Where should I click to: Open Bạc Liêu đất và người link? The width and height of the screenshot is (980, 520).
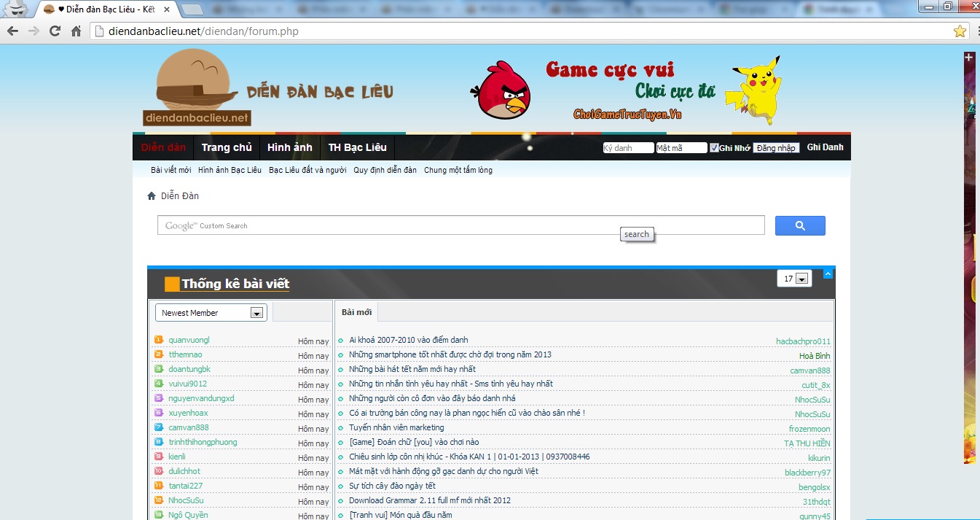click(307, 170)
